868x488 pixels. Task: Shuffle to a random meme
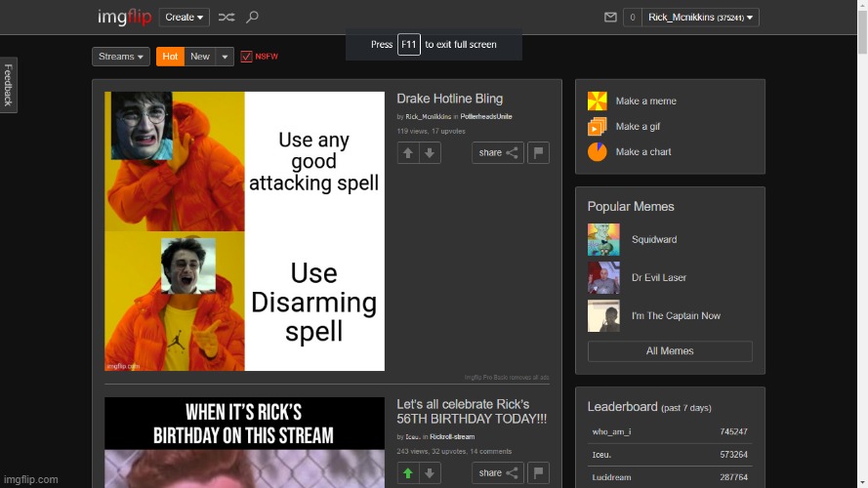click(x=226, y=18)
